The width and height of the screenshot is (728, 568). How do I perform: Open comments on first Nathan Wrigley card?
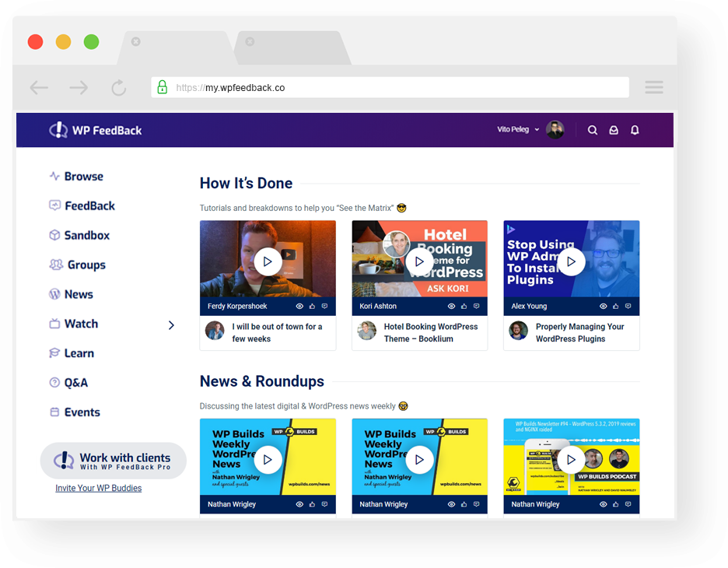(x=324, y=504)
